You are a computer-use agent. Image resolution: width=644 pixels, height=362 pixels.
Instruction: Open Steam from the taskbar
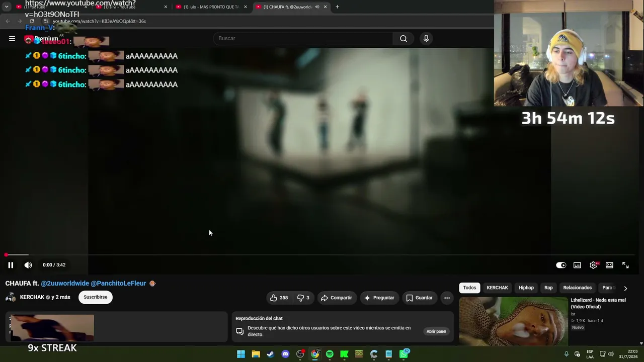271,354
